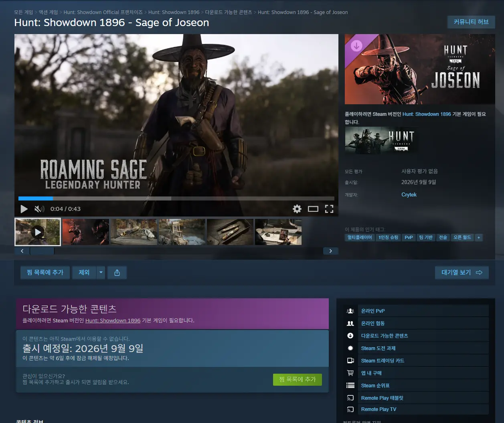Go to 액션 게임 breadcrumb
Screen dimensions: 504x423
click(49, 12)
